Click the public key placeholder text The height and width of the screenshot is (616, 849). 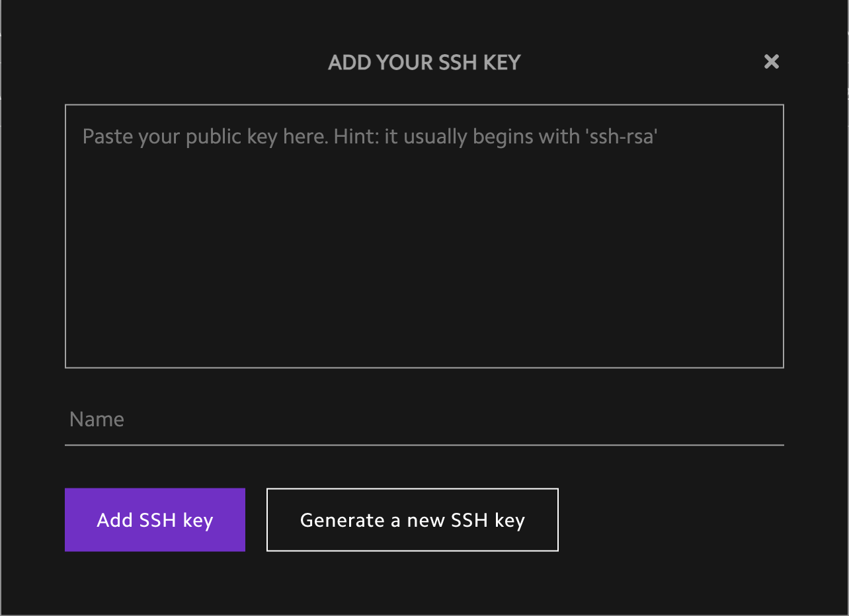369,136
